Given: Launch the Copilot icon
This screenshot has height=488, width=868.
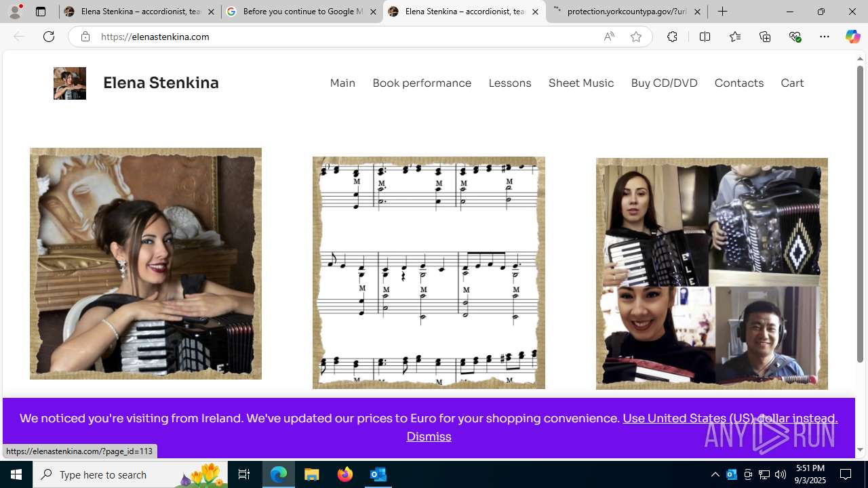Looking at the screenshot, I should point(852,37).
